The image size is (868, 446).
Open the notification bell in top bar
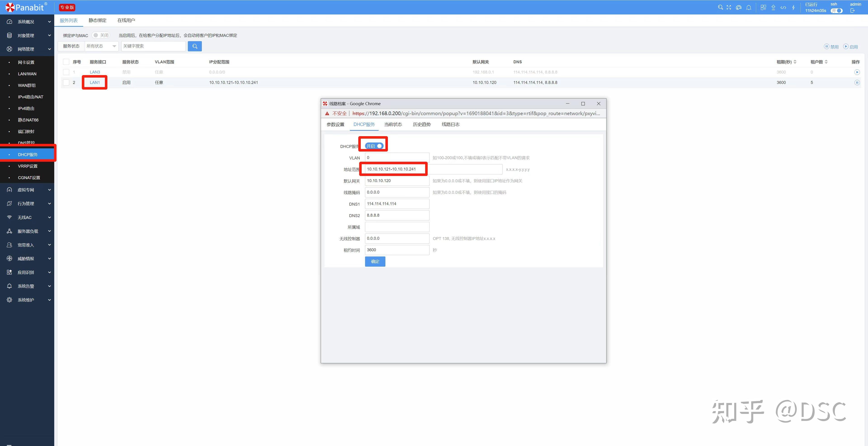748,7
